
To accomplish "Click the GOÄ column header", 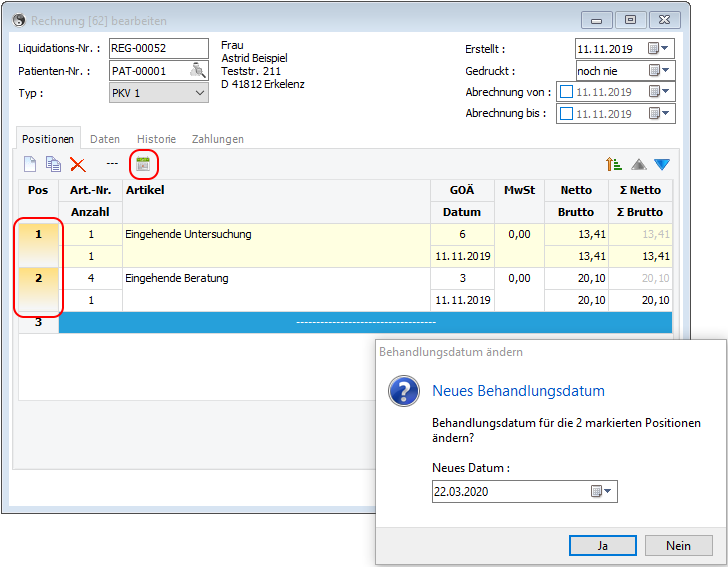I will pyautogui.click(x=462, y=190).
